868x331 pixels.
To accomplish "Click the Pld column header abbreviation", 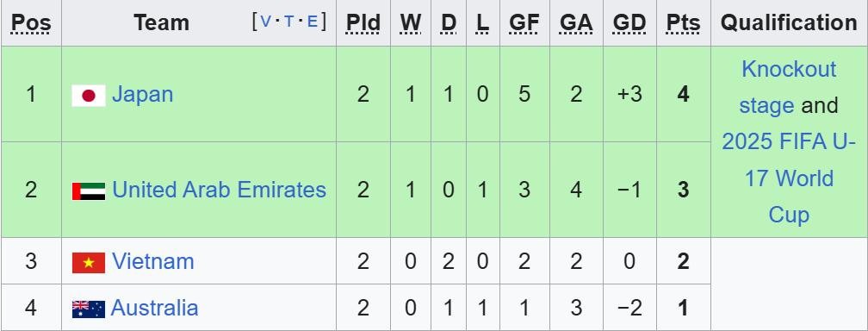I will point(363,22).
